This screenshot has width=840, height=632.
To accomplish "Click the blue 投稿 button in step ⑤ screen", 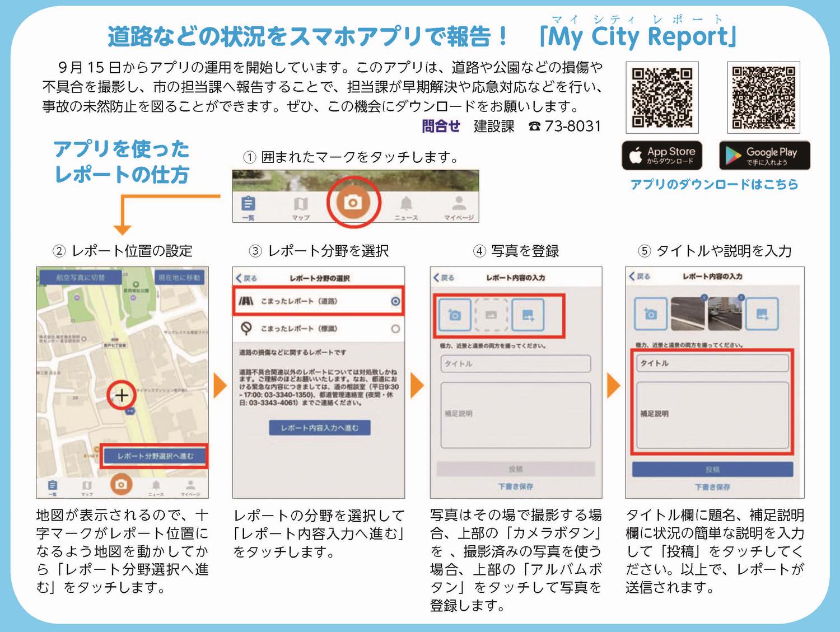I will click(712, 469).
